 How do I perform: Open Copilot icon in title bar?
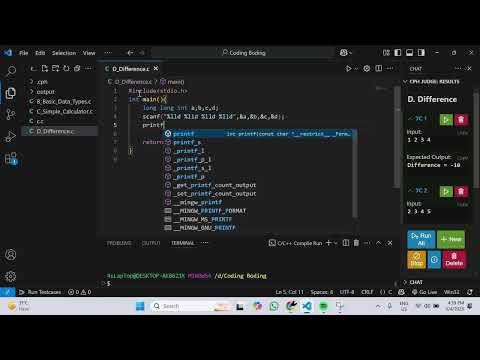point(344,53)
